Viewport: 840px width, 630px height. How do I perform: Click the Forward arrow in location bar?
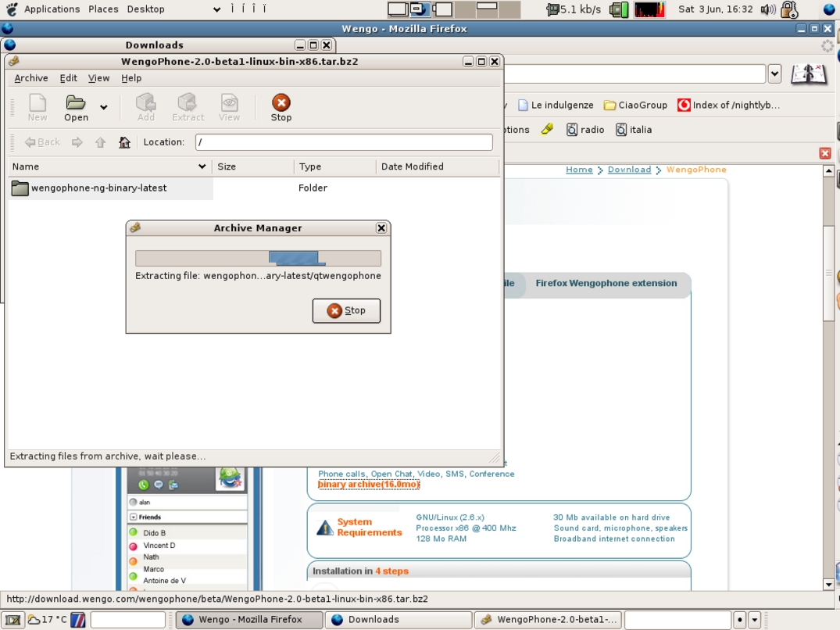(x=77, y=142)
